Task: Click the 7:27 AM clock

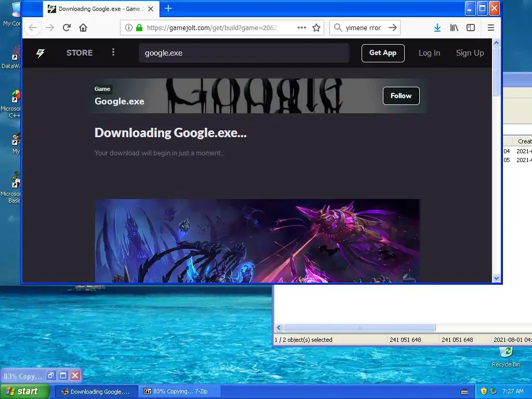Action: coord(513,391)
